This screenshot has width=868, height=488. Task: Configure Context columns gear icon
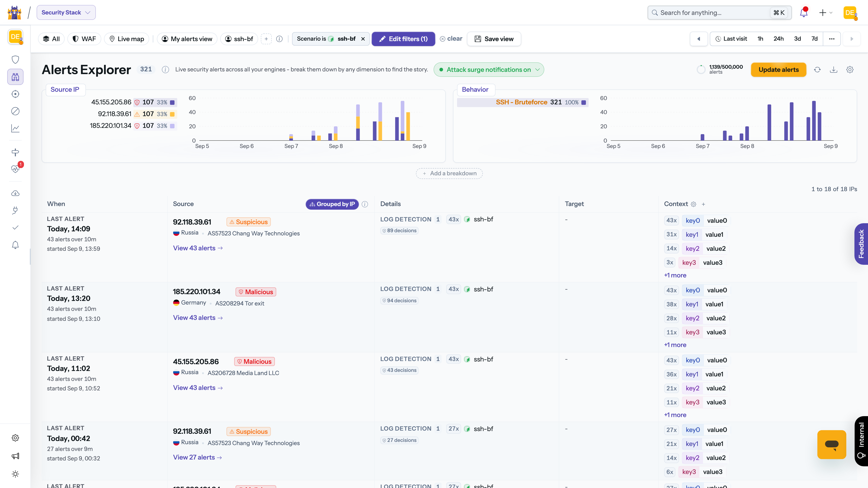693,204
